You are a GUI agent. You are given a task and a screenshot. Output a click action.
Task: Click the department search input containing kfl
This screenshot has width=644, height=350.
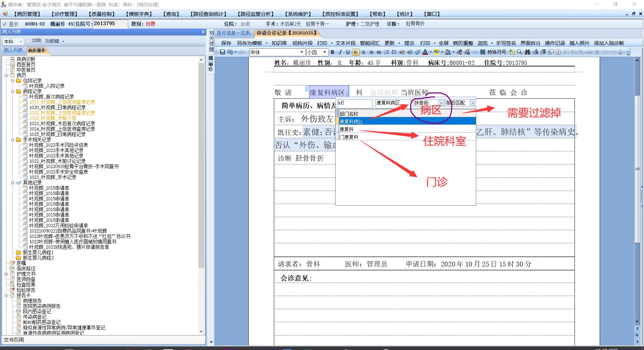355,103
